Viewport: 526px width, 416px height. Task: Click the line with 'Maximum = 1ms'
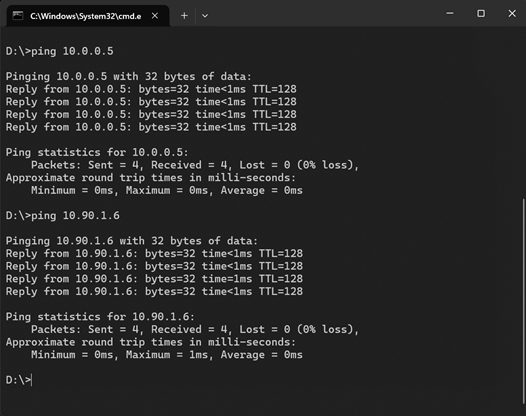[x=167, y=355]
